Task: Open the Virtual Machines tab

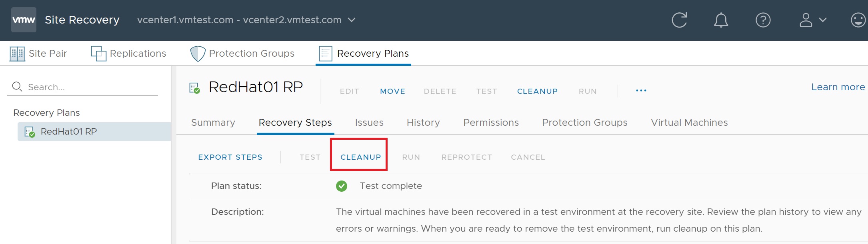Action: click(x=689, y=123)
